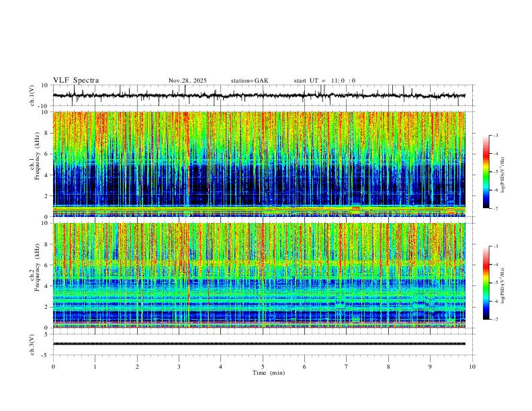Click the "ch.1(V)" waveform axis label
The image size is (532, 411).
[32, 95]
